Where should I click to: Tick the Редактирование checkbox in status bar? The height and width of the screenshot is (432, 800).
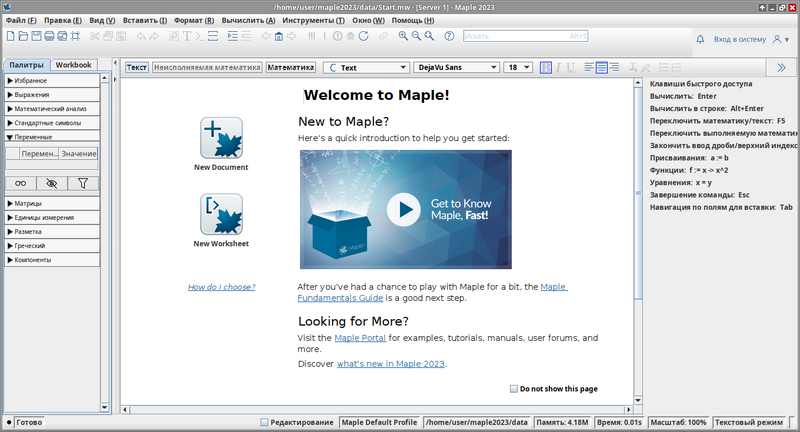264,422
